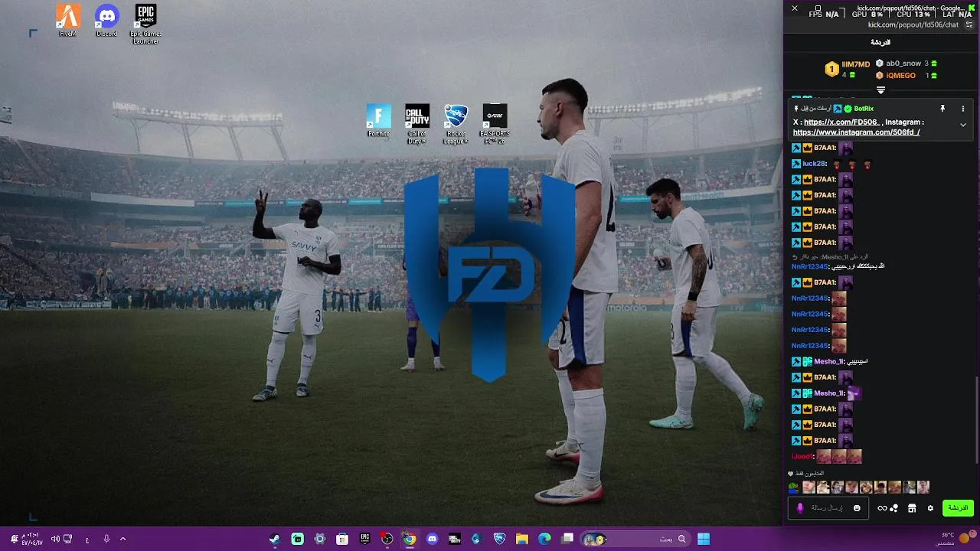Open the network tray icon
Image resolution: width=980 pixels, height=551 pixels.
pyautogui.click(x=68, y=539)
